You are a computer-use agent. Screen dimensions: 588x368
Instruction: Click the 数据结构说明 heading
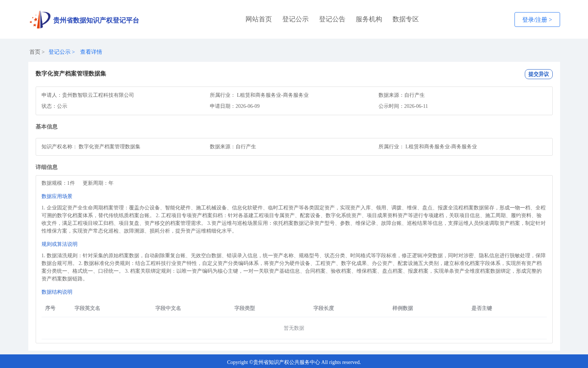click(57, 292)
